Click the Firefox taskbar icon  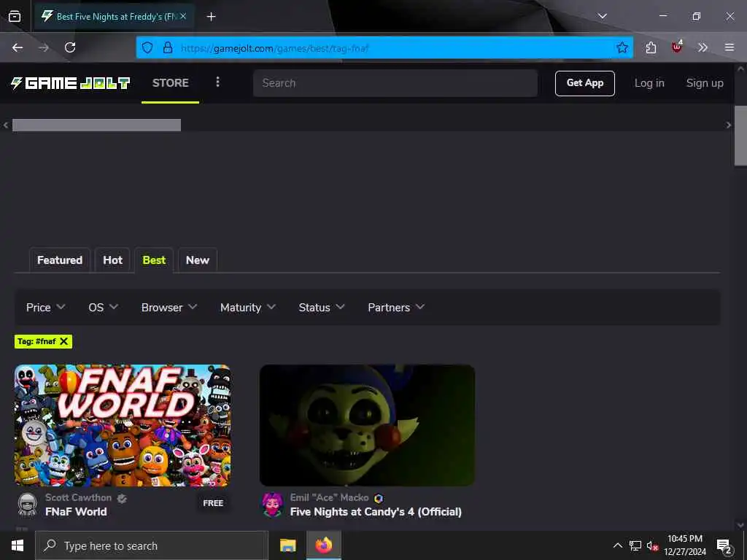click(324, 545)
